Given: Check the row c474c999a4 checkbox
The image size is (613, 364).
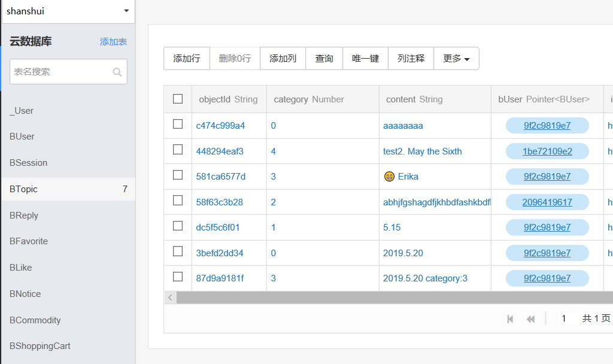Looking at the screenshot, I should click(x=178, y=125).
